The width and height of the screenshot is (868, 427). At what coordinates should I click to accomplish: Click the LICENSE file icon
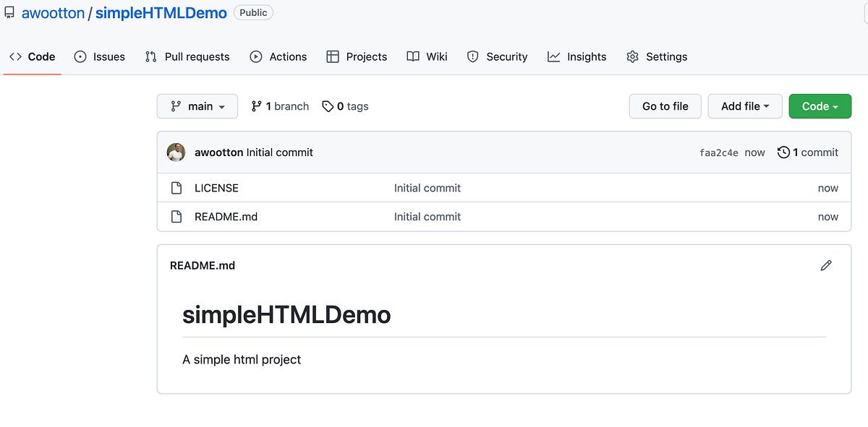[176, 188]
